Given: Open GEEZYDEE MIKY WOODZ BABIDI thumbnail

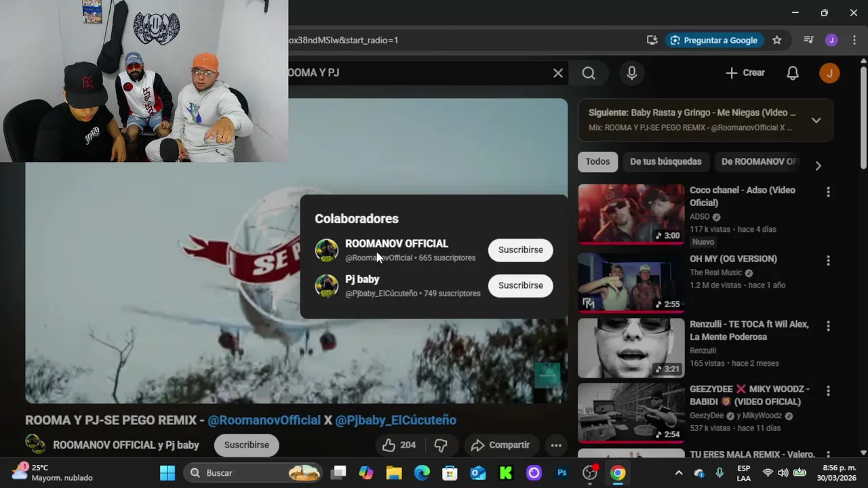Looking at the screenshot, I should [631, 413].
